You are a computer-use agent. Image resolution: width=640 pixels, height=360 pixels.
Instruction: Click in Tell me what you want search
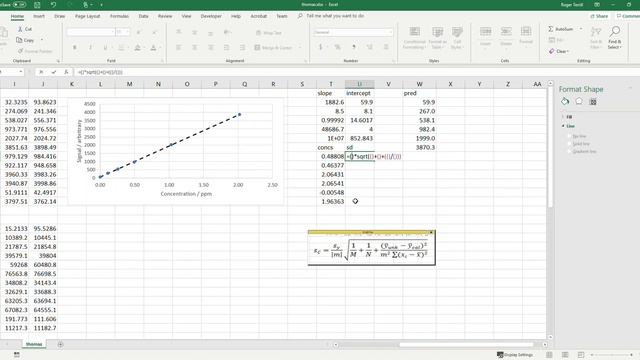335,16
